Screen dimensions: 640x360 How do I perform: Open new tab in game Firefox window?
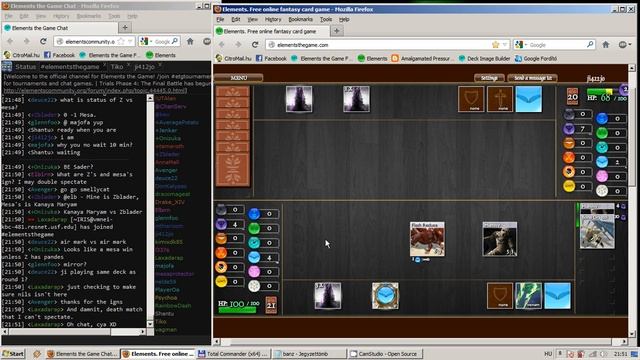[x=337, y=31]
